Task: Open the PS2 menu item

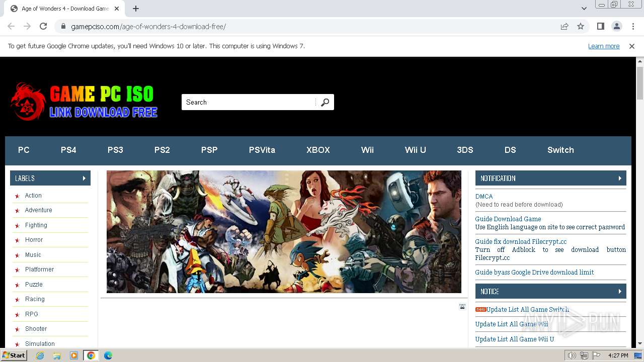Action: coord(162,150)
